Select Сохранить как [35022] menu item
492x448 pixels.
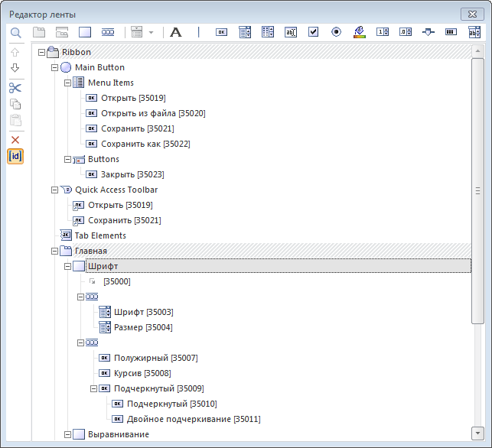[x=145, y=144]
